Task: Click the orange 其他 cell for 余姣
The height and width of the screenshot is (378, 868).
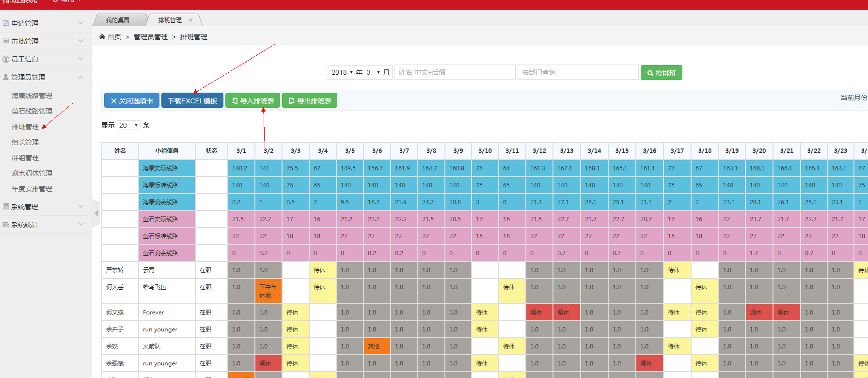Action: tap(377, 346)
